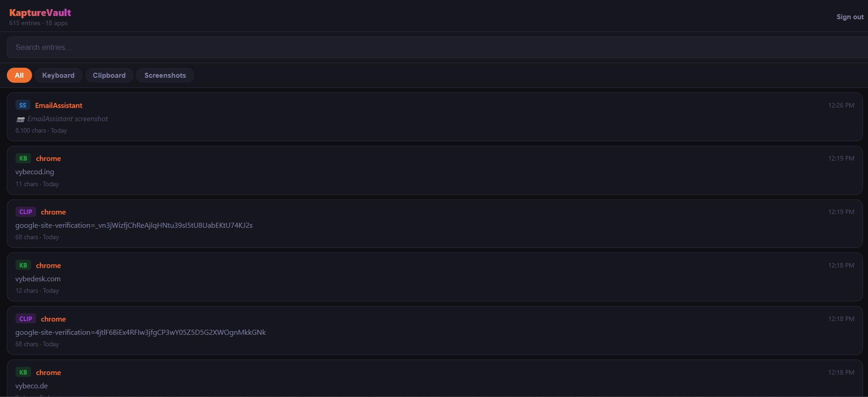Filter entries by Clipboard
Viewport: 868px width, 397px height.
pos(109,75)
